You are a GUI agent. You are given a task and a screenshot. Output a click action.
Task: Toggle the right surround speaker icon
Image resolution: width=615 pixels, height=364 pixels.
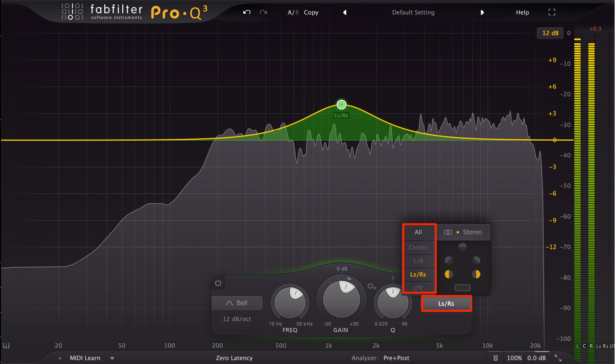pos(476,274)
